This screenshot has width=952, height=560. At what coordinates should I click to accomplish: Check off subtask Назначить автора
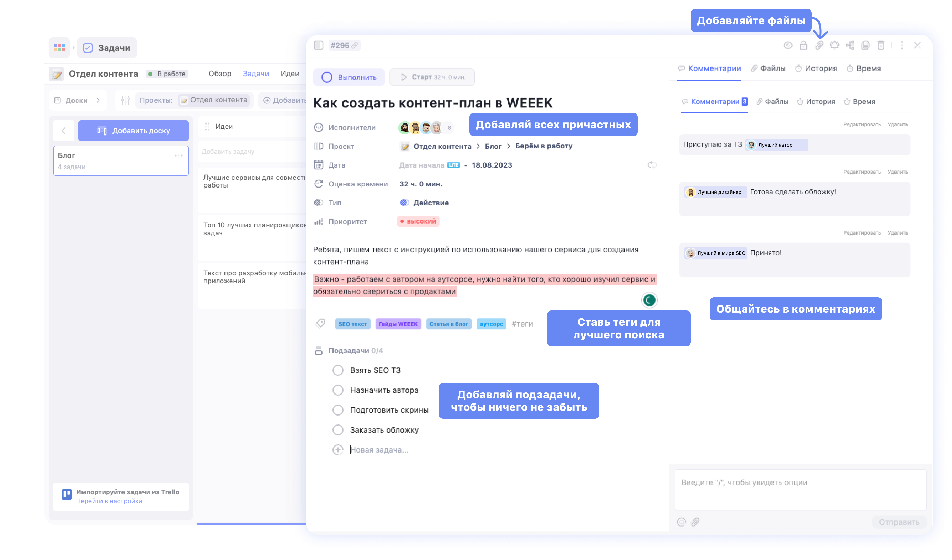pyautogui.click(x=338, y=390)
